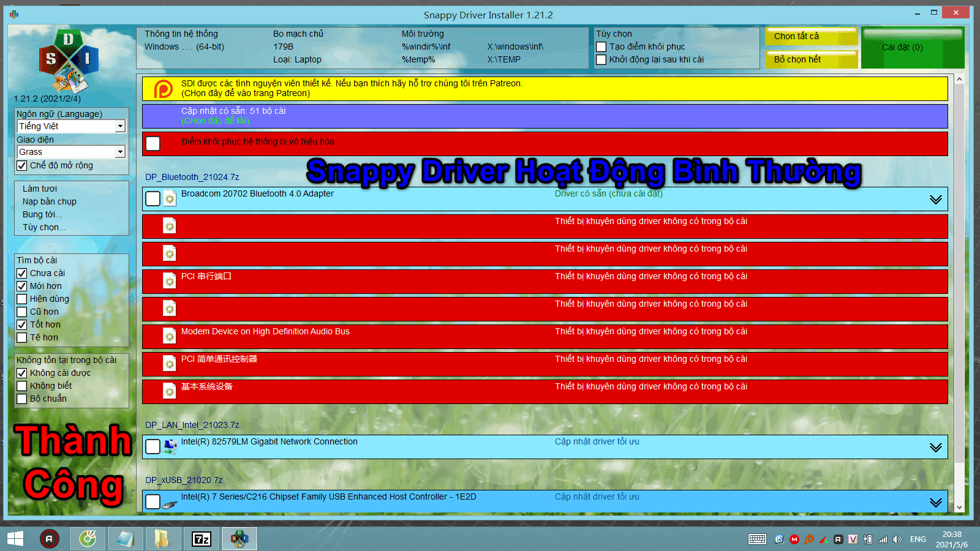Click the red-green triangle tray icon
Viewport: 980px width, 551px height.
click(x=824, y=539)
